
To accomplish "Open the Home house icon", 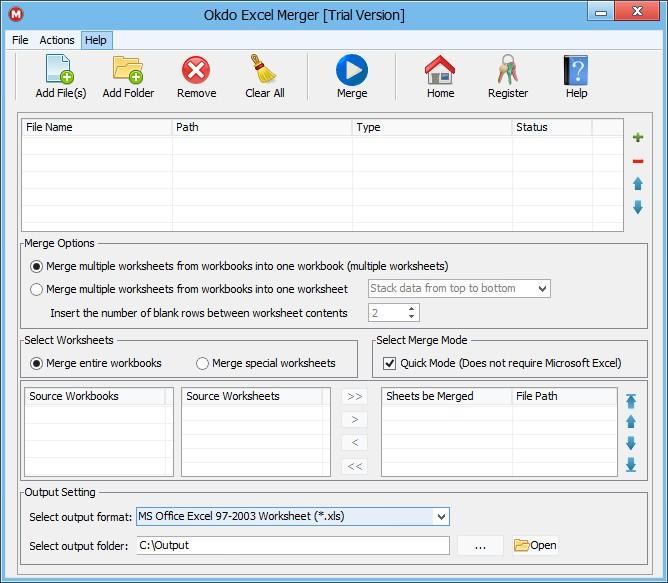I will pos(440,69).
